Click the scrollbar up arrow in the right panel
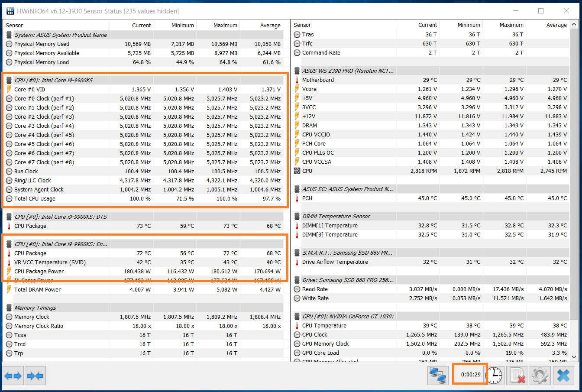This screenshot has height=392, width=582. (x=574, y=25)
